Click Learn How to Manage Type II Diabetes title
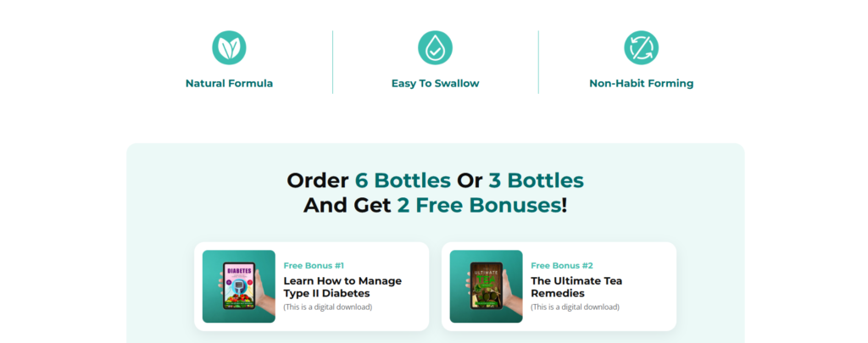The image size is (868, 343). tap(342, 287)
